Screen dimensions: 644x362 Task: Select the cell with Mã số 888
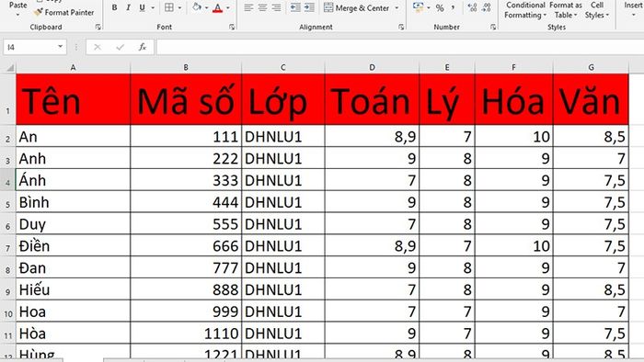pos(186,289)
